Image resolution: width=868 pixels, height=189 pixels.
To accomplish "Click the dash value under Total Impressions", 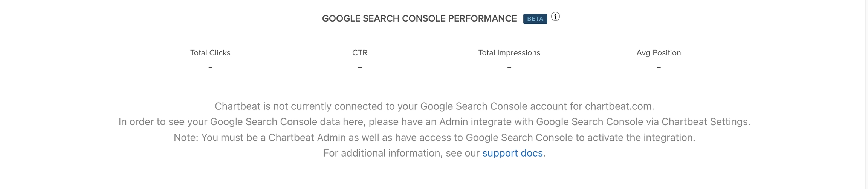I will pyautogui.click(x=509, y=68).
